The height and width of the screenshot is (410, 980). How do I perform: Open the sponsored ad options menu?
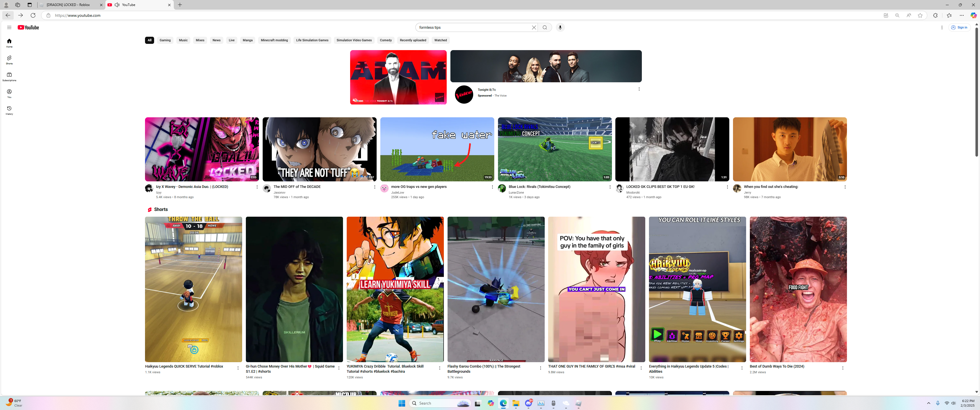tap(639, 89)
